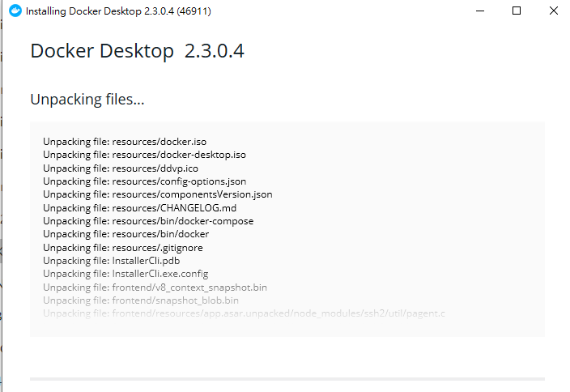
Task: Click the Docker whale icon in title bar
Action: 15,11
